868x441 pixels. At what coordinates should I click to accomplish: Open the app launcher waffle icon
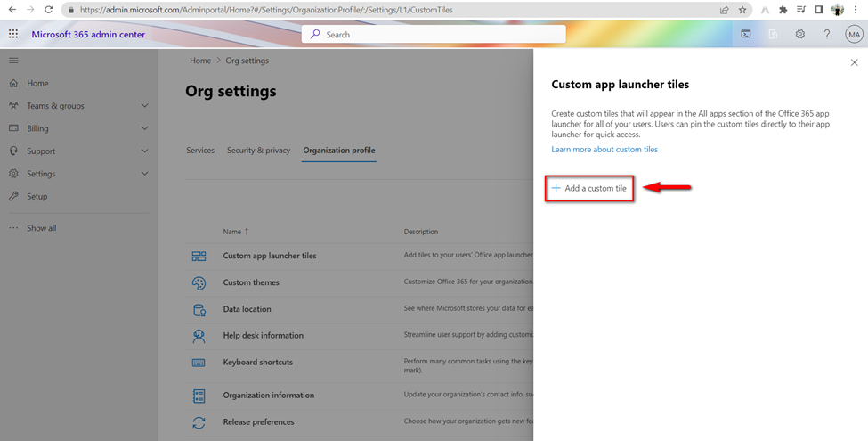[x=13, y=34]
